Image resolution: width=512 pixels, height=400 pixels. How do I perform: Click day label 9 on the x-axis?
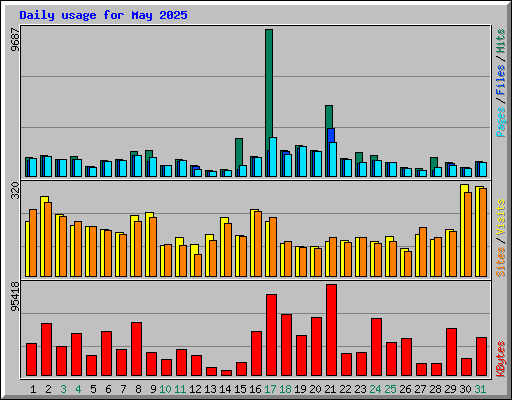(153, 389)
